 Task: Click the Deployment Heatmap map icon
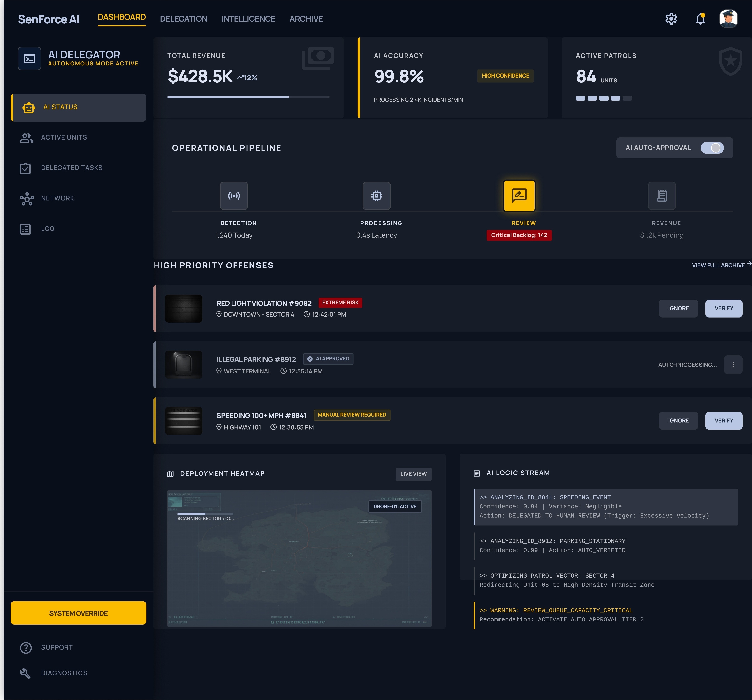pos(171,474)
